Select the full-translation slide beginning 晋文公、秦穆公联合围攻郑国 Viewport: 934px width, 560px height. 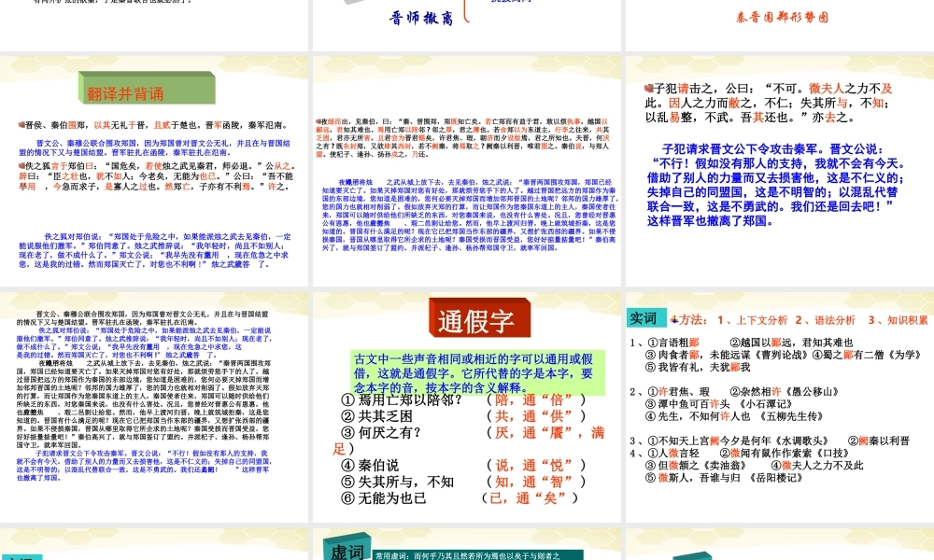coord(154,407)
